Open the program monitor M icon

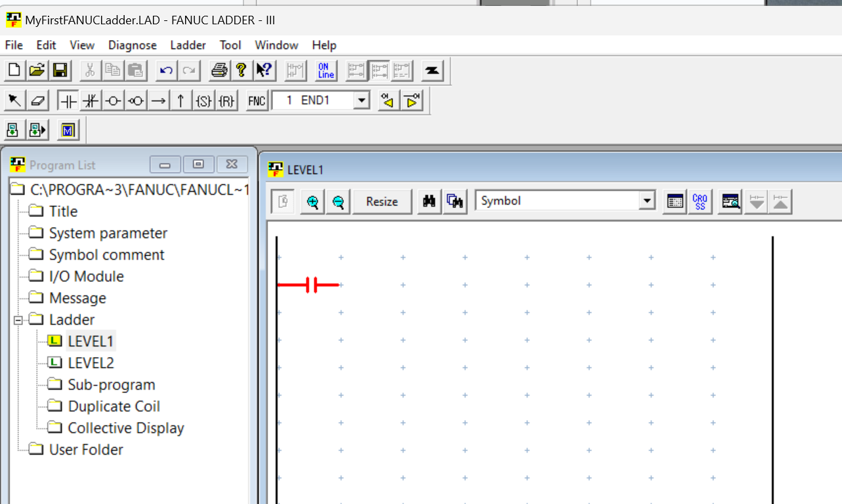[x=68, y=130]
